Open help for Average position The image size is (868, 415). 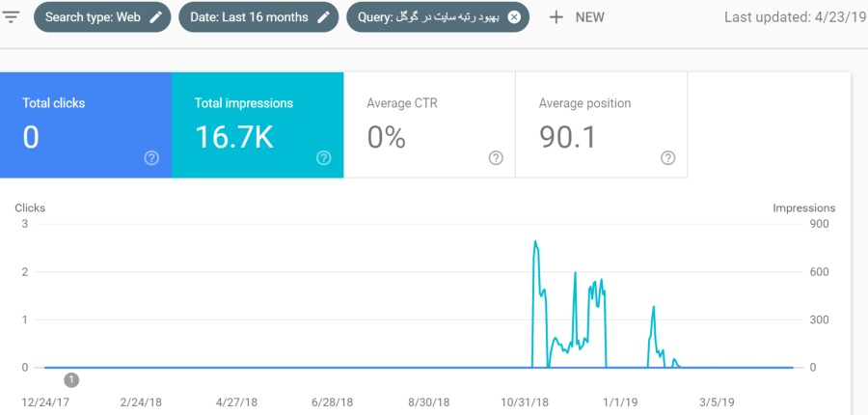(x=667, y=158)
